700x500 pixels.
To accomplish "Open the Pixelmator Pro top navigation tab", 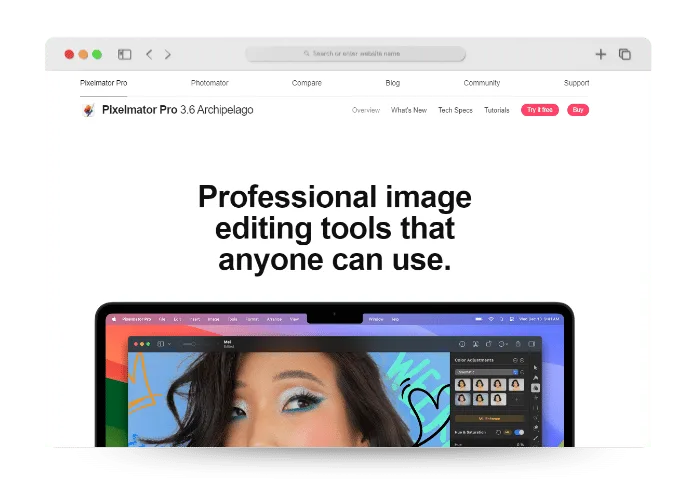I will tap(104, 83).
